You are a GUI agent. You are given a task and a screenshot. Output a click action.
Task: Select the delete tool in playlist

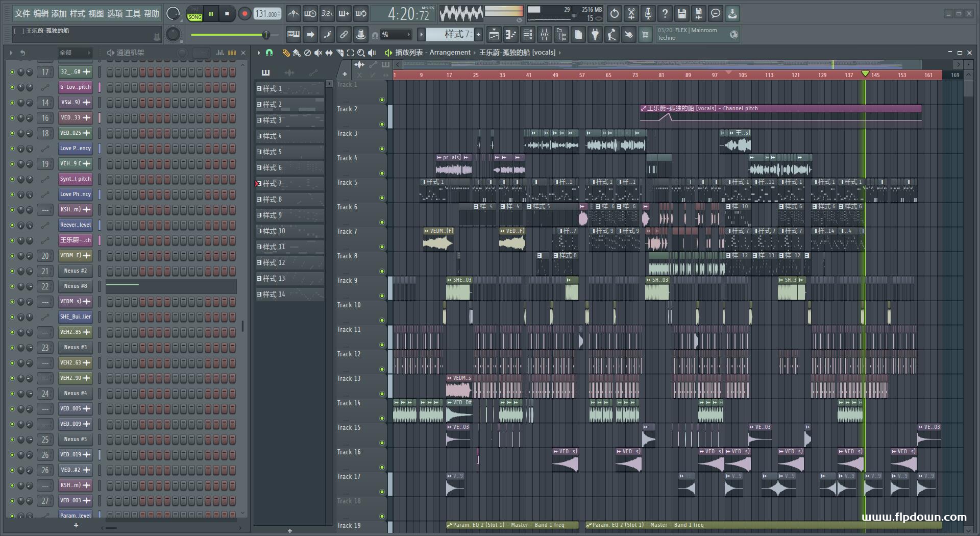coord(307,53)
